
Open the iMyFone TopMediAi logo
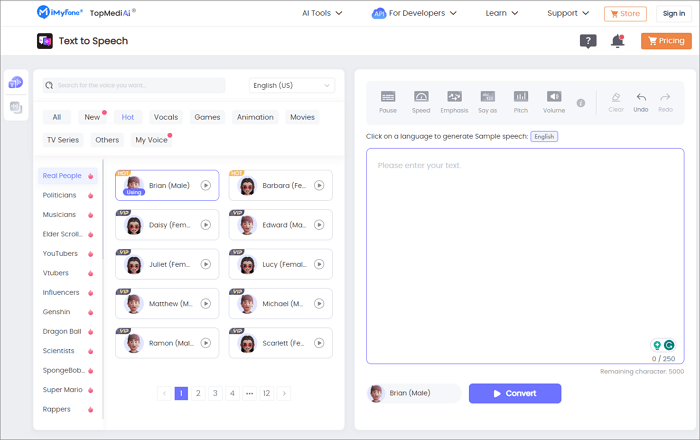[86, 13]
